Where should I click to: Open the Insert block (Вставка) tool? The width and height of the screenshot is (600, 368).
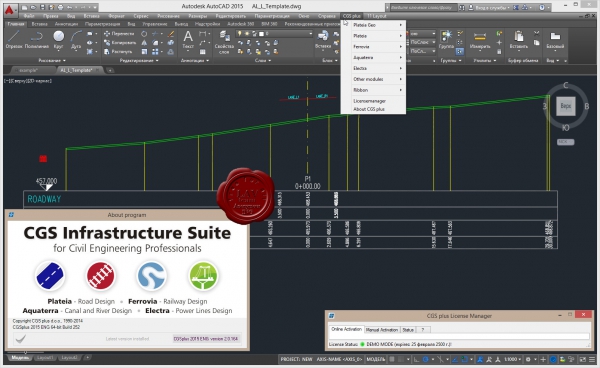(x=323, y=40)
